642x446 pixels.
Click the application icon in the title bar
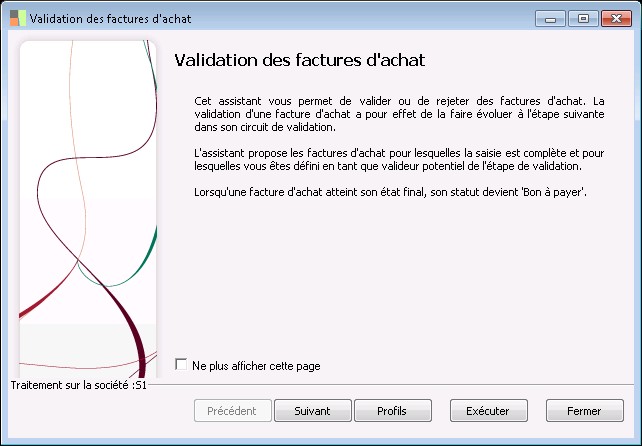[17, 18]
